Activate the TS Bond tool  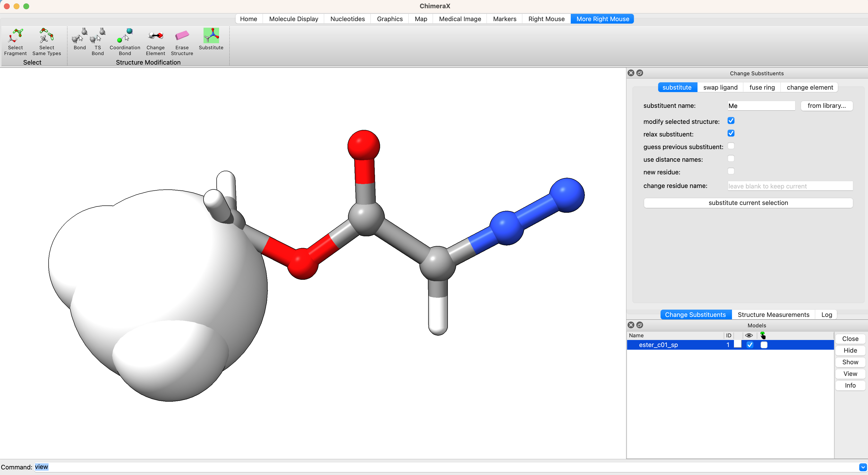tap(98, 42)
